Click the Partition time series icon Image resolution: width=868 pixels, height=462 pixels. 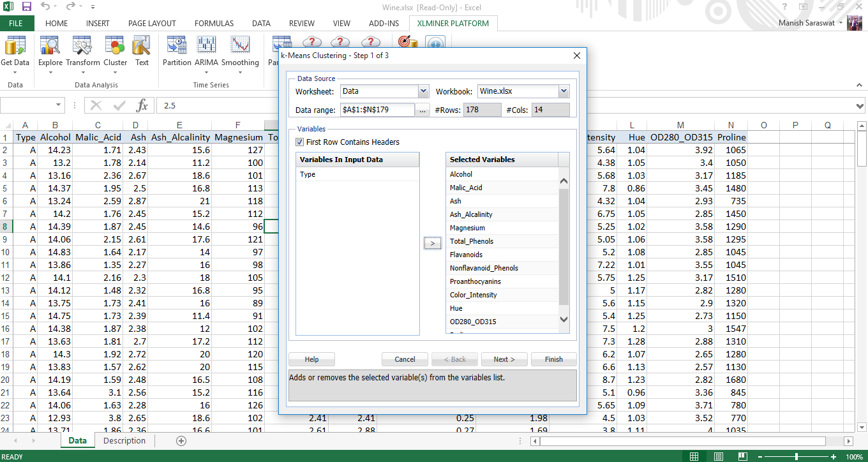click(177, 51)
